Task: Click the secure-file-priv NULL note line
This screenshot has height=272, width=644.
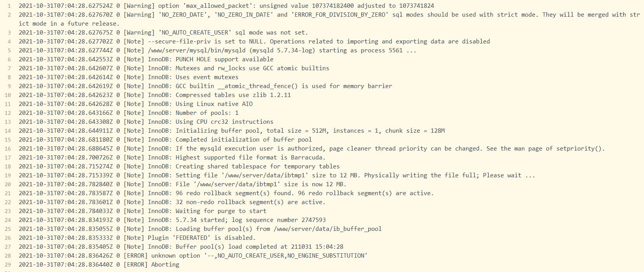Action: pyautogui.click(x=254, y=42)
